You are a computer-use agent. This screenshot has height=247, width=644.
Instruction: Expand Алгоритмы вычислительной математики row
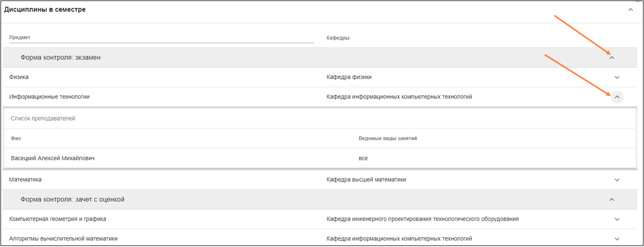pyautogui.click(x=617, y=239)
